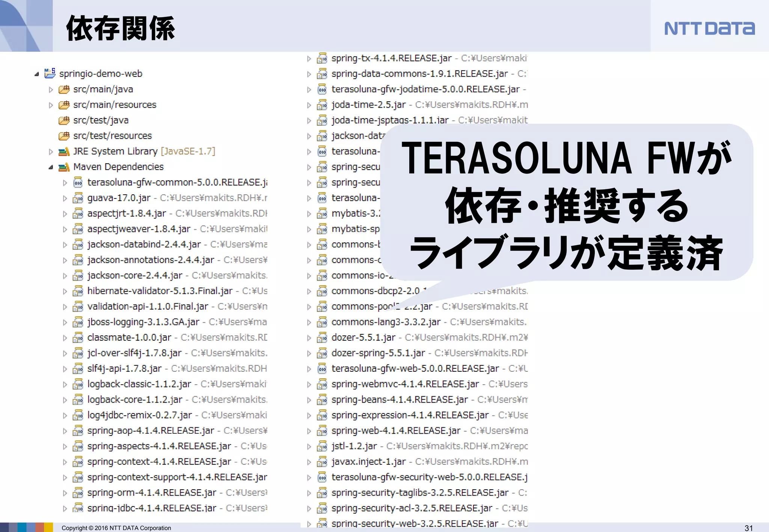
Task: Select the aspectjweaver-1.8.4.jar row
Action: tap(165, 229)
